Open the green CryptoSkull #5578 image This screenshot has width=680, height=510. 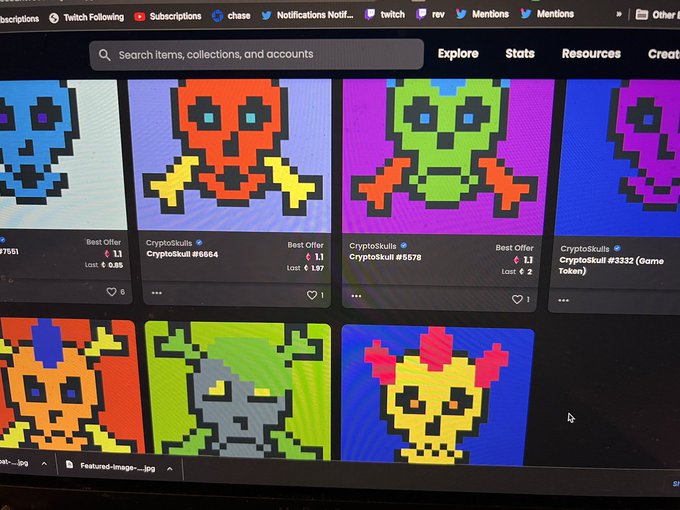coord(447,157)
